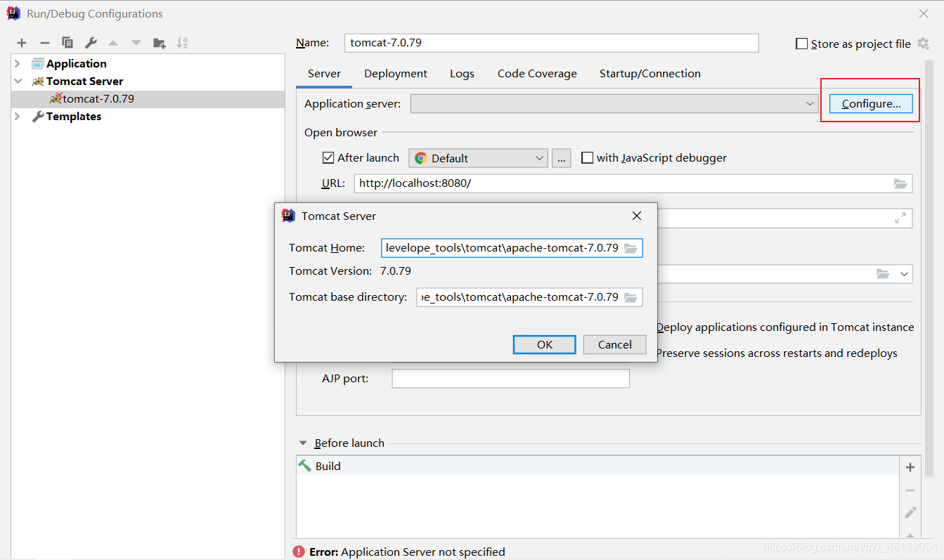Expand the VM options field

[900, 219]
